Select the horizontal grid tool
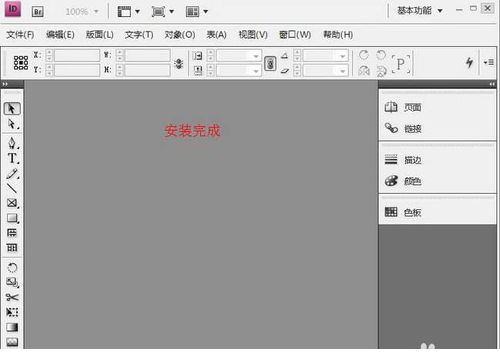The image size is (500, 362). [x=12, y=233]
